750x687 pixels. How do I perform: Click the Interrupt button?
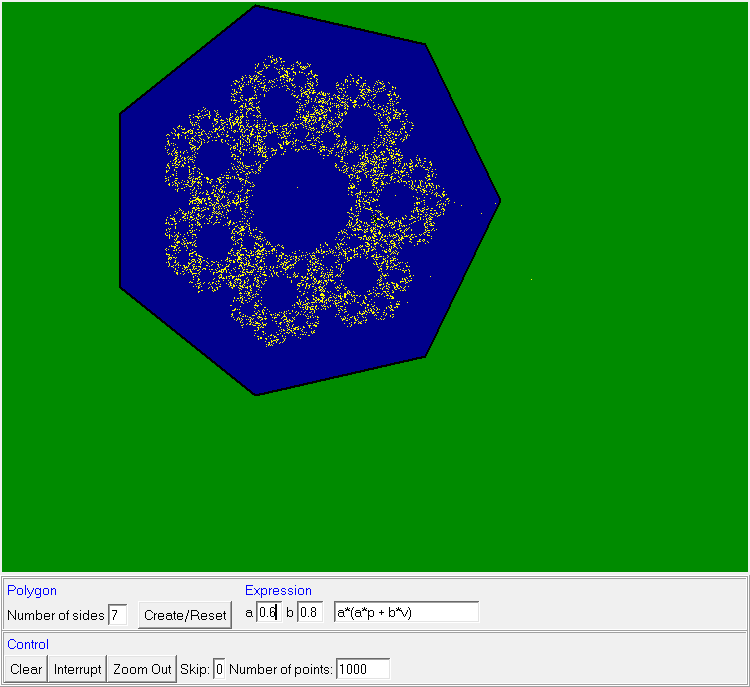click(x=77, y=669)
